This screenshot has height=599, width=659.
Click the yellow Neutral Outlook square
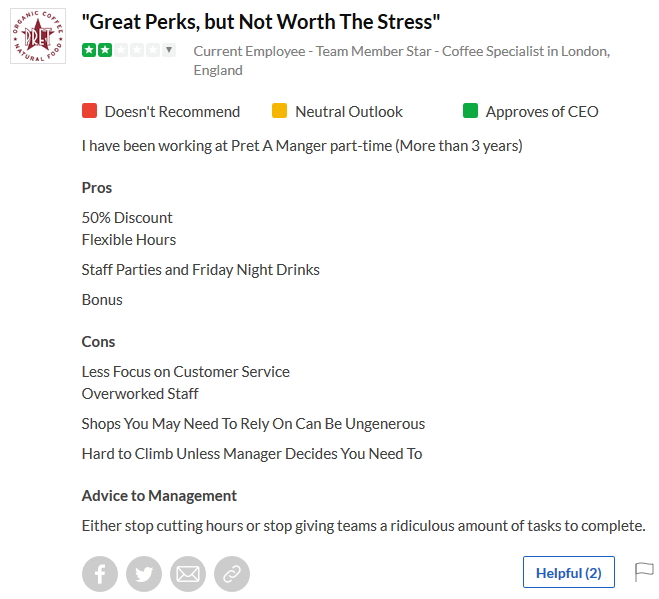pyautogui.click(x=279, y=111)
